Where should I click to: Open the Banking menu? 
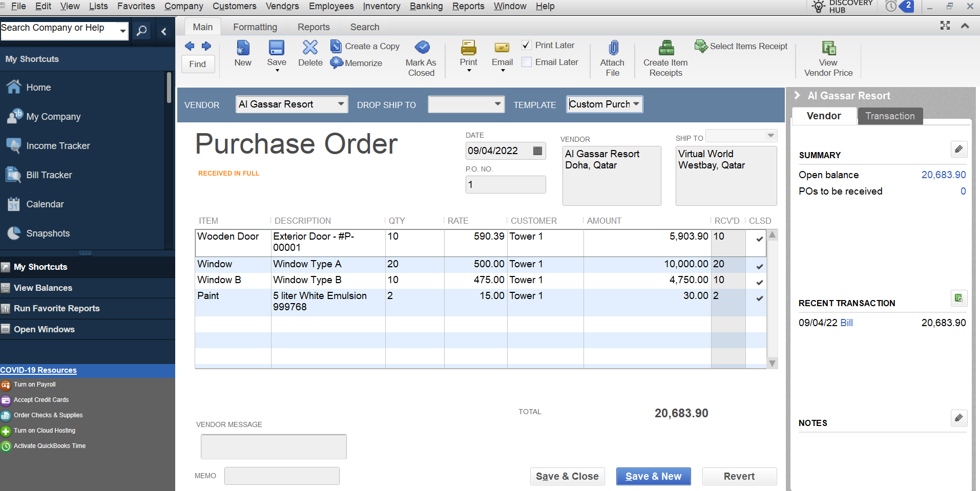[426, 6]
